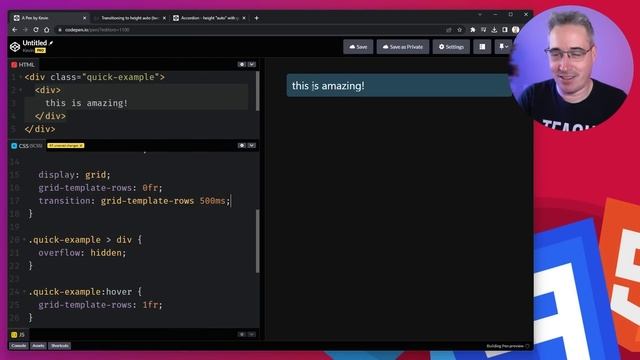Go forward in the browser
The width and height of the screenshot is (640, 360).
(25, 30)
